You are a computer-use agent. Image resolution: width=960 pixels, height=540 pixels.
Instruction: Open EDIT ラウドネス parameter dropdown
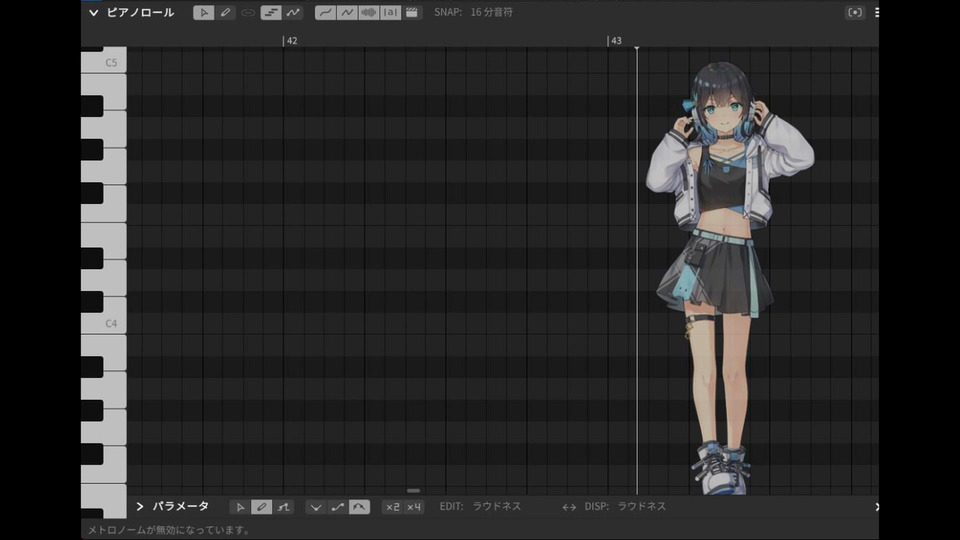click(x=481, y=506)
